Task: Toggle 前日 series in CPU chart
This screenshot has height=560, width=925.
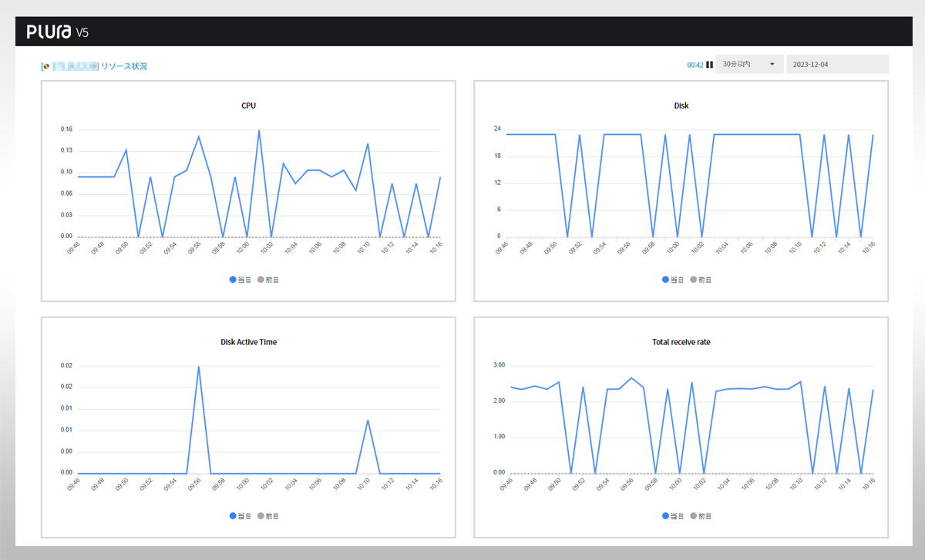Action: coord(267,280)
